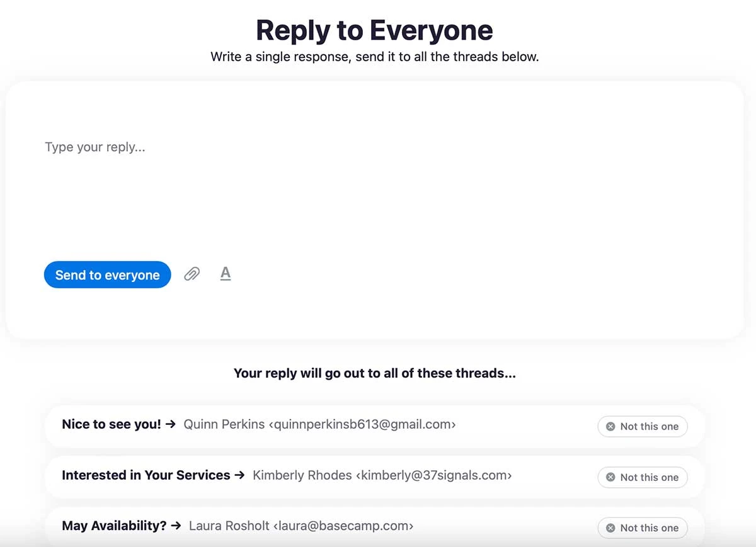756x547 pixels.
Task: Exclude the Quinn Perkins thread via "Not this one"
Action: click(x=642, y=426)
